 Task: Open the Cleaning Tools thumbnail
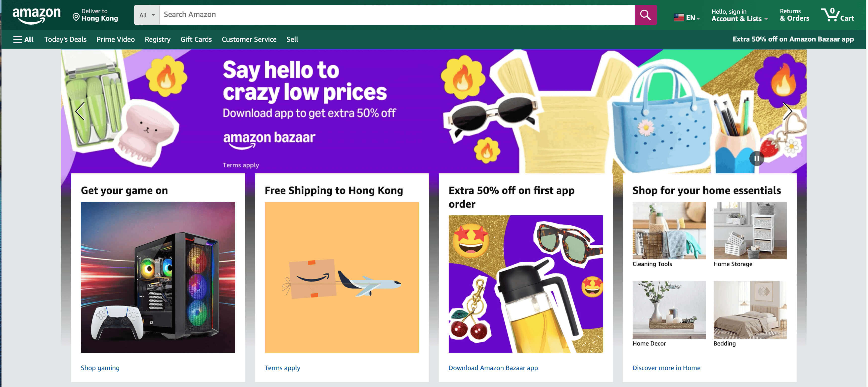[x=669, y=231]
